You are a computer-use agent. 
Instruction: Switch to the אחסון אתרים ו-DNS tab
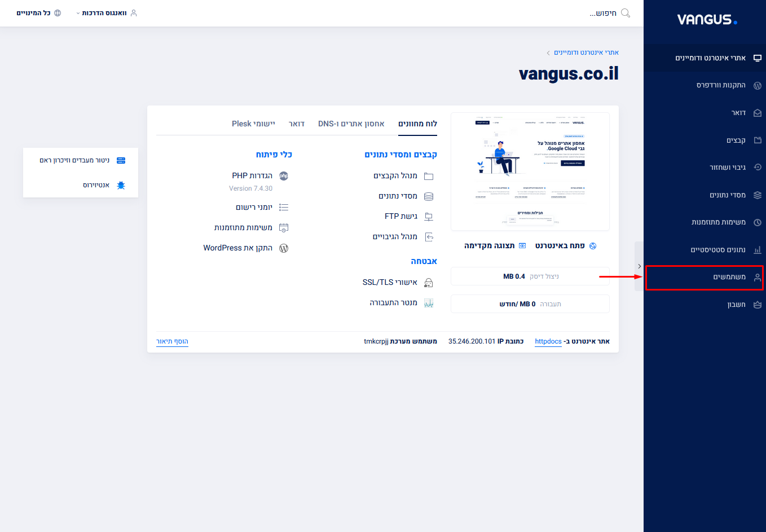tap(351, 124)
